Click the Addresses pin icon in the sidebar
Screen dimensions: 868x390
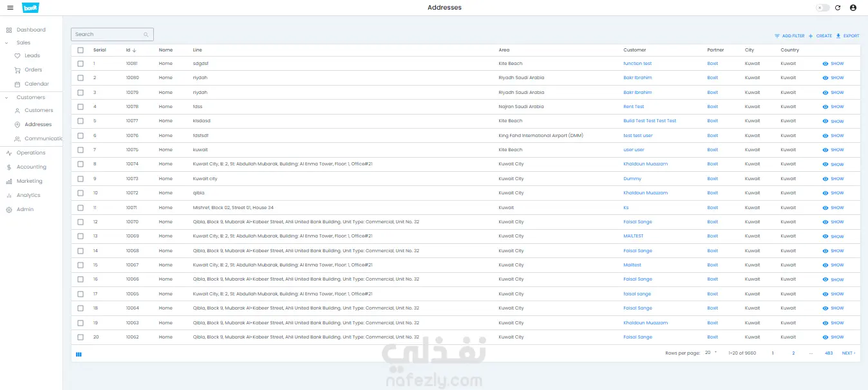17,125
